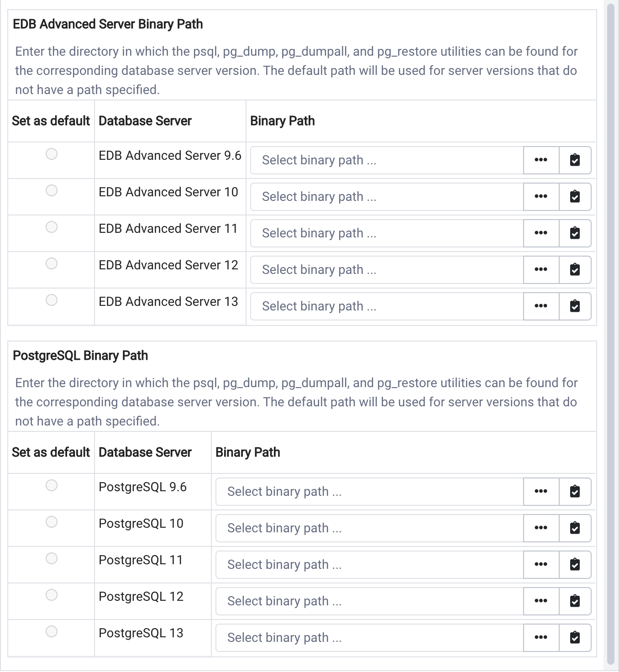Set EDB Advanced Server 12 as default
The height and width of the screenshot is (672, 619).
tap(51, 264)
